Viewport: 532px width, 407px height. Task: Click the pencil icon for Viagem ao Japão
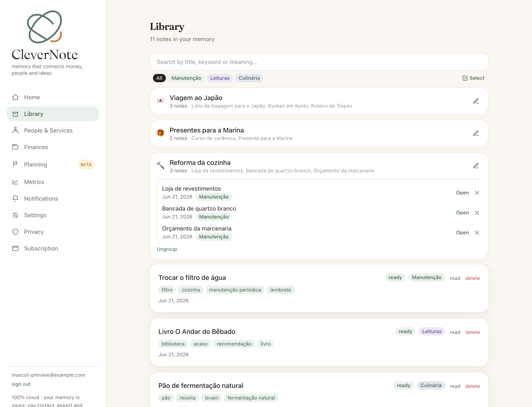tap(475, 101)
